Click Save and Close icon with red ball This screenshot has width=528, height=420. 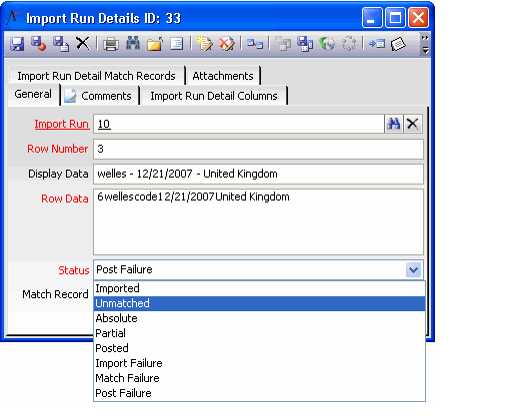point(39,44)
